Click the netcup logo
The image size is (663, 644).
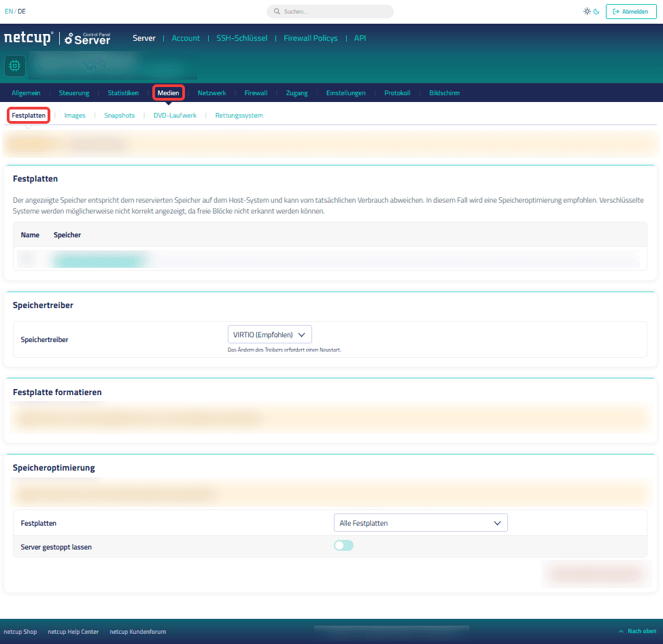click(29, 38)
